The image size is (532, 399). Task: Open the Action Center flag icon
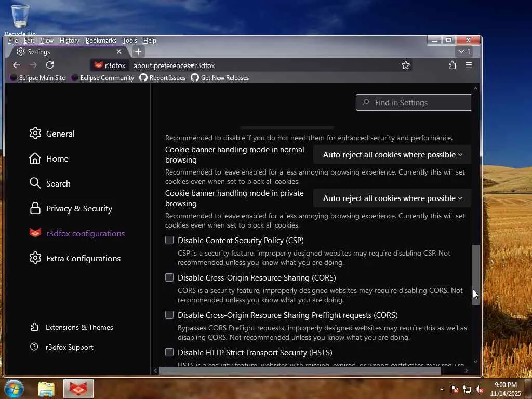pyautogui.click(x=454, y=389)
